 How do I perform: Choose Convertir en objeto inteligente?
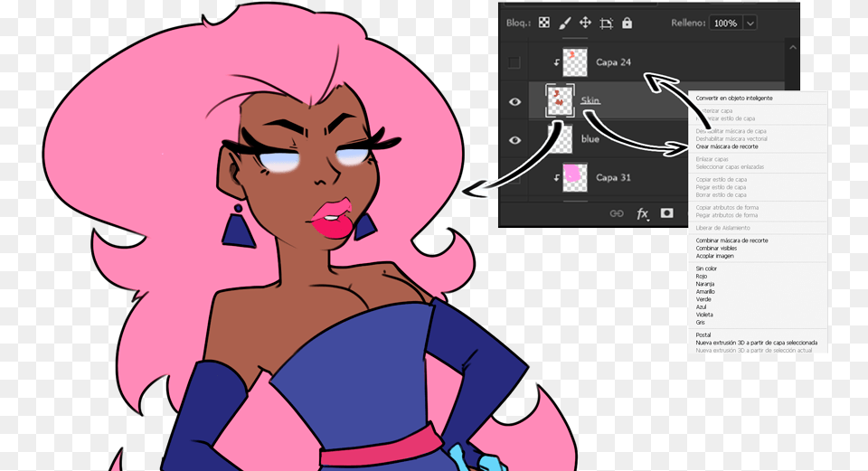pyautogui.click(x=734, y=98)
